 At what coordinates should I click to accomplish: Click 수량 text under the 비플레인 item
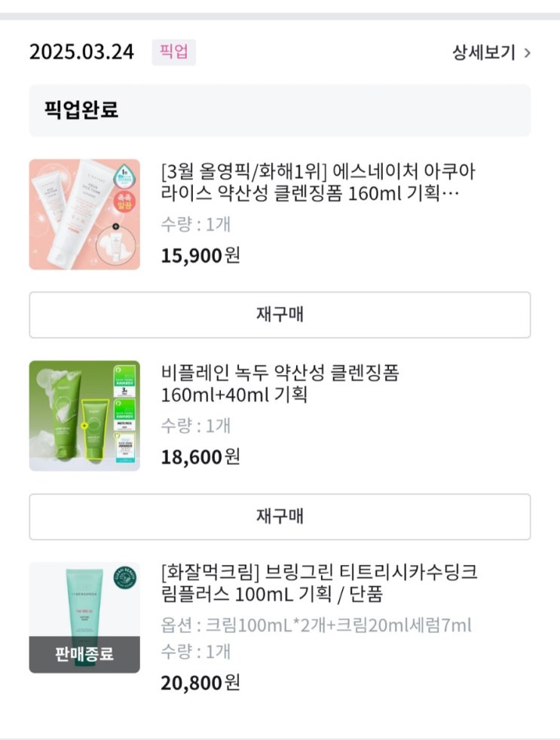[x=196, y=425]
